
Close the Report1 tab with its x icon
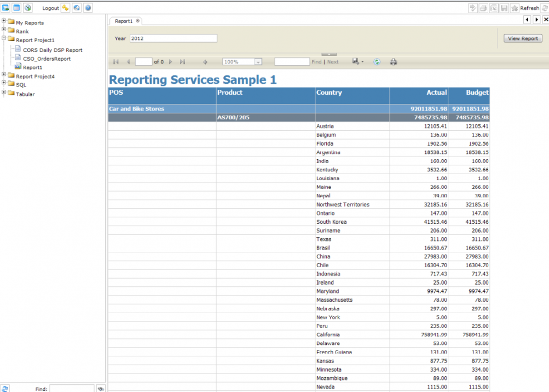point(137,21)
